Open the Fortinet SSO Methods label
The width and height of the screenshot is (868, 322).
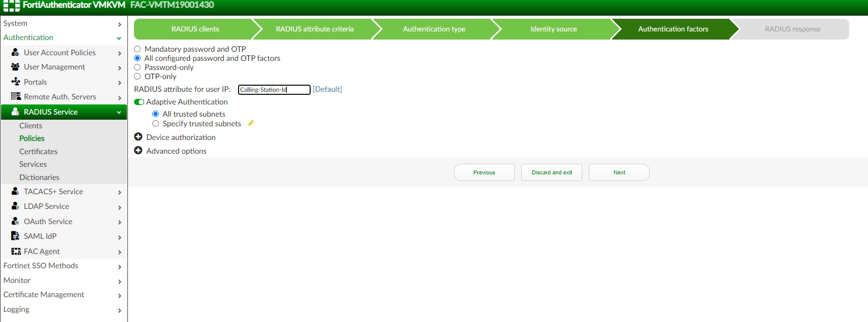(41, 266)
